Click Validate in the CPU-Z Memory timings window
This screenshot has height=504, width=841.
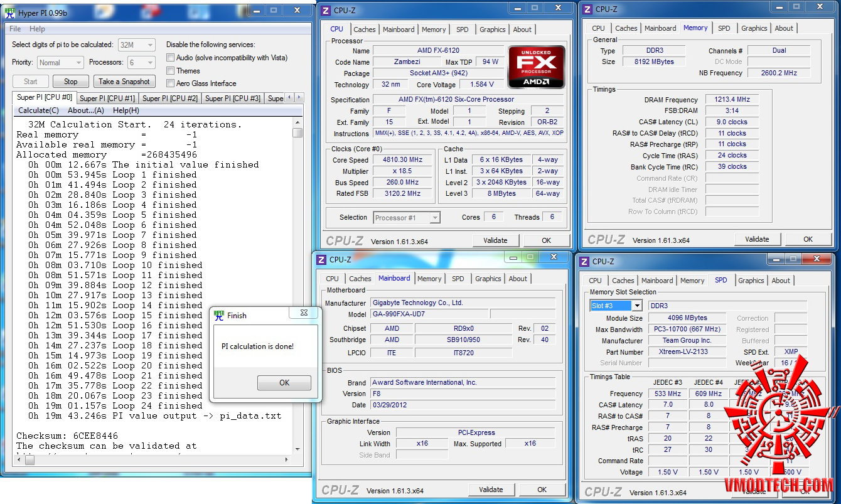(x=758, y=239)
